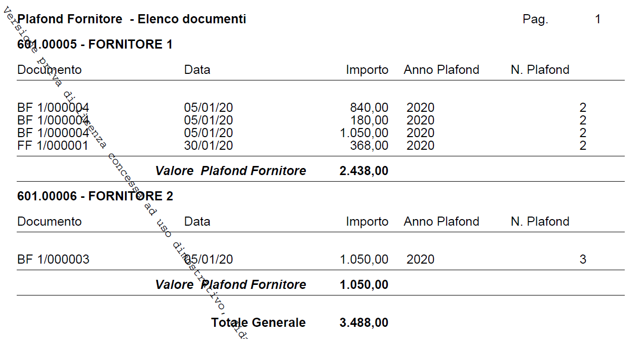Select the 368,00 import amount
Viewport: 644px width, 339px height.
pyautogui.click(x=369, y=146)
